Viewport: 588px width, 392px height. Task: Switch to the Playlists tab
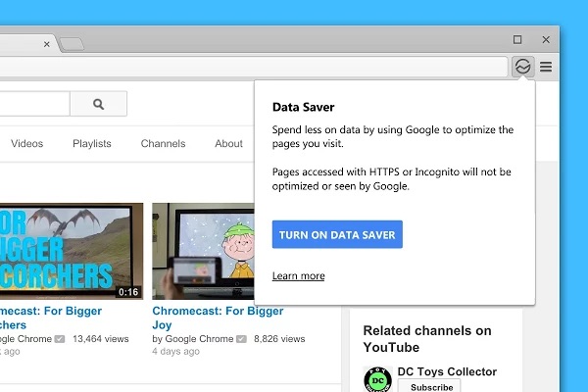92,144
